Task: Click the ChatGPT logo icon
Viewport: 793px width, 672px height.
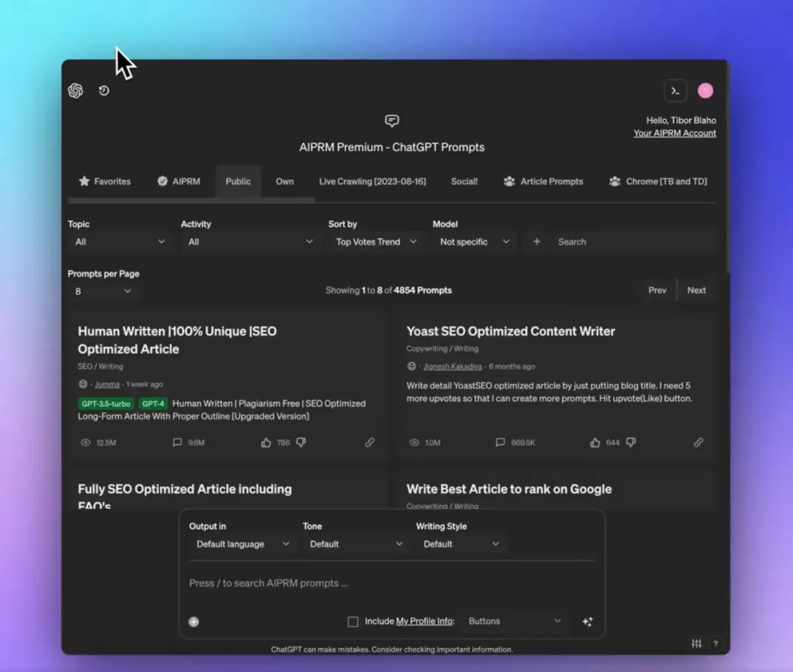Action: click(x=76, y=90)
